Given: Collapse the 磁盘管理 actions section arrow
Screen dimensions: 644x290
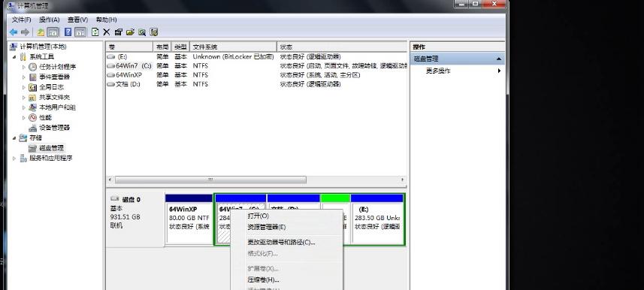Looking at the screenshot, I should click(x=499, y=59).
